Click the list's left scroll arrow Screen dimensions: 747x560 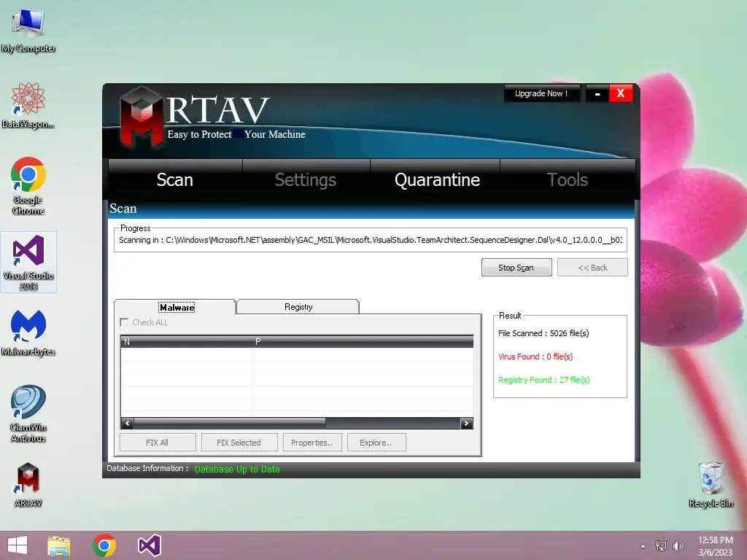coord(127,424)
